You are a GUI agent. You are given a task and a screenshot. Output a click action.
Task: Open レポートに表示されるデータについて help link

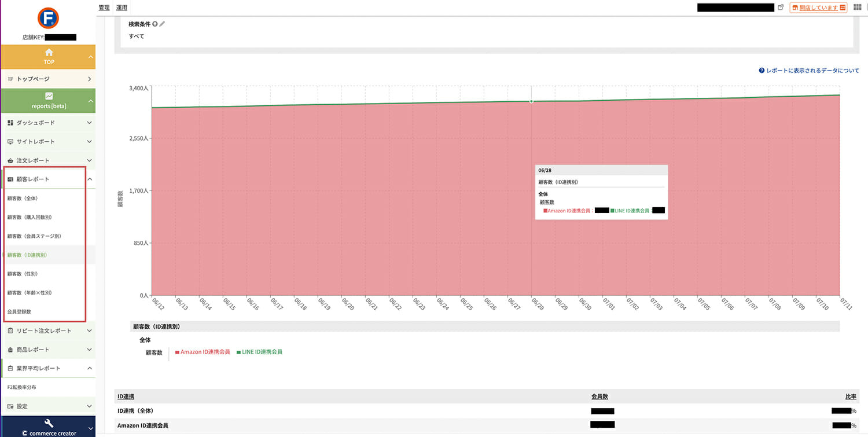[809, 71]
